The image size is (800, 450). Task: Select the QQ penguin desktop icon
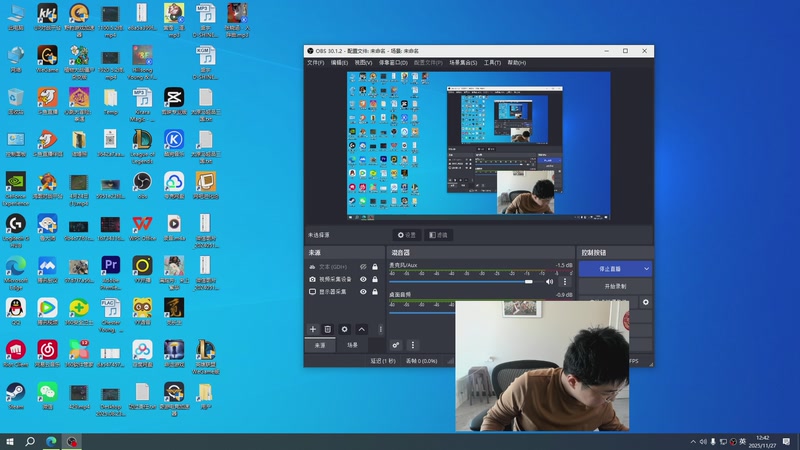pos(16,311)
